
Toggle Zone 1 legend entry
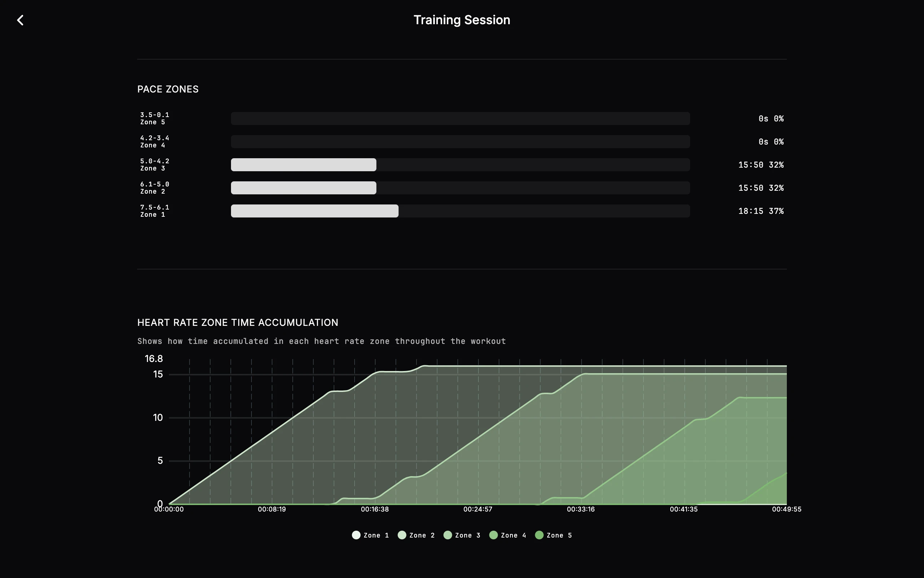[370, 535]
